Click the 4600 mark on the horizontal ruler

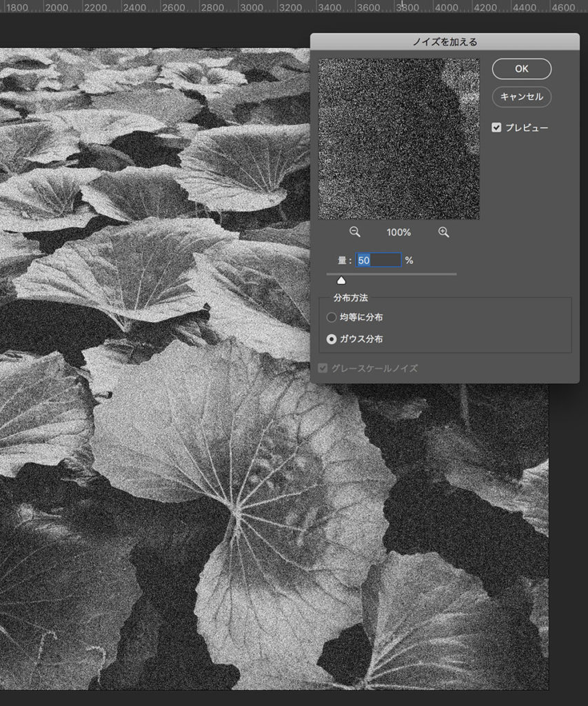coord(562,7)
